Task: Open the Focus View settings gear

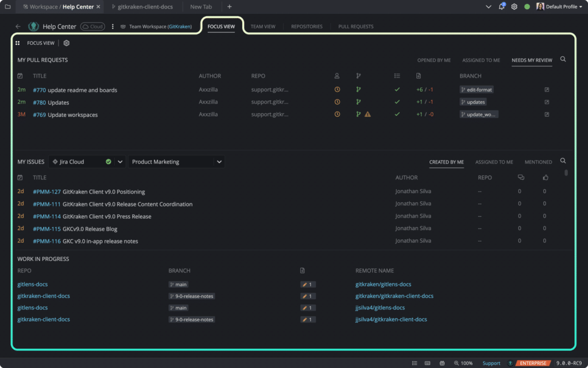Action: coord(66,43)
